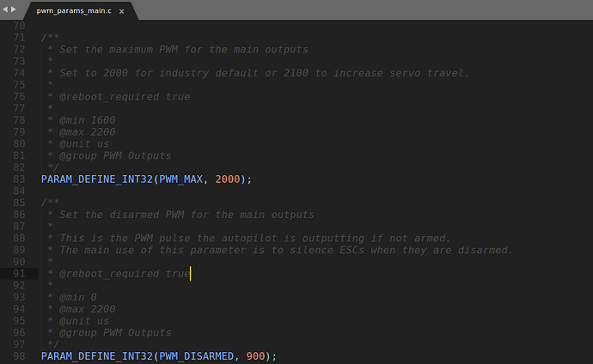Click the PWM_MAX parameter name
The image size is (593, 364).
tap(180, 179)
